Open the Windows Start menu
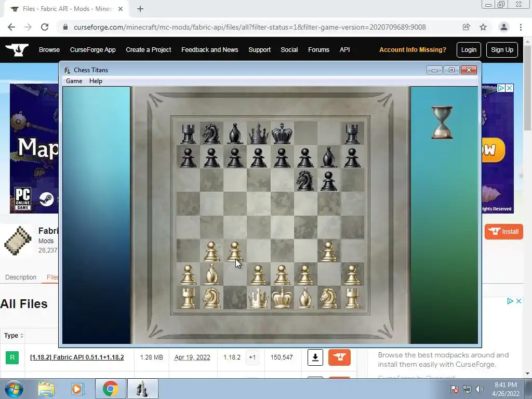This screenshot has height=399, width=532. tap(13, 389)
